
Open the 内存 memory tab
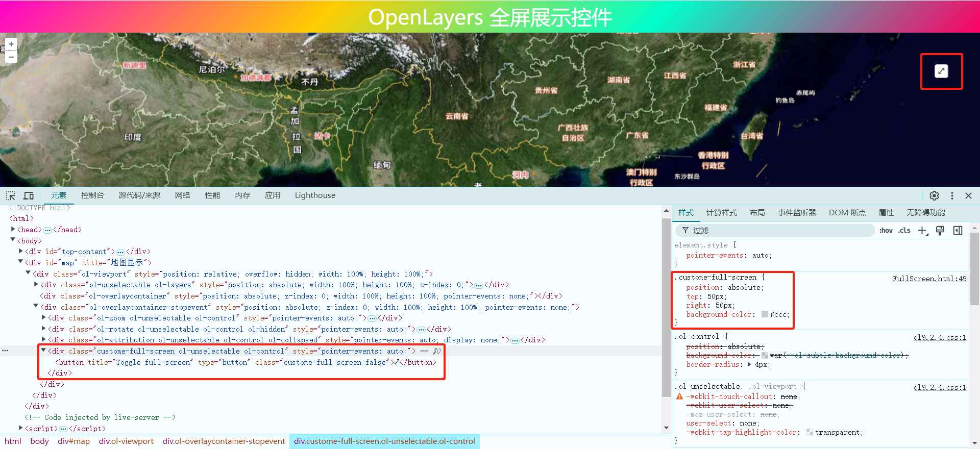point(242,195)
